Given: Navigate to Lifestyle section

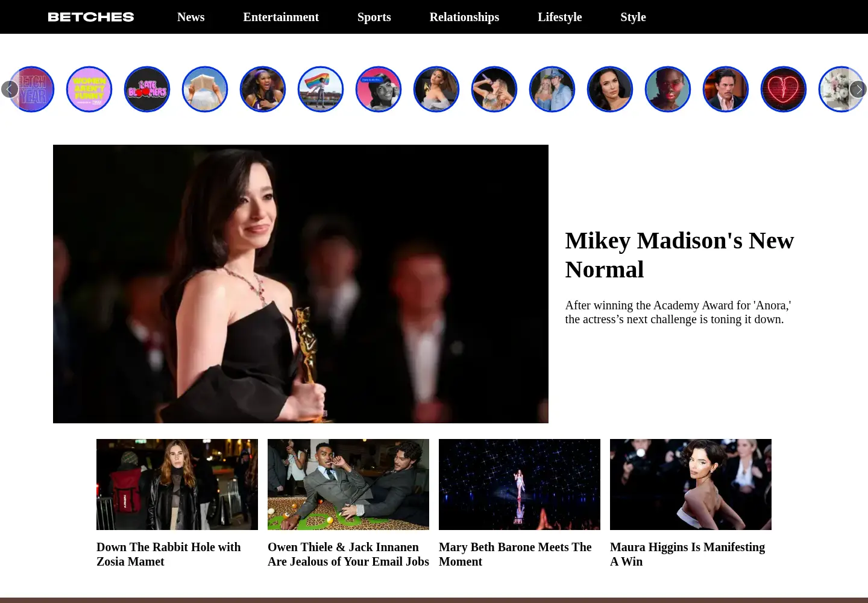Looking at the screenshot, I should pos(560,17).
